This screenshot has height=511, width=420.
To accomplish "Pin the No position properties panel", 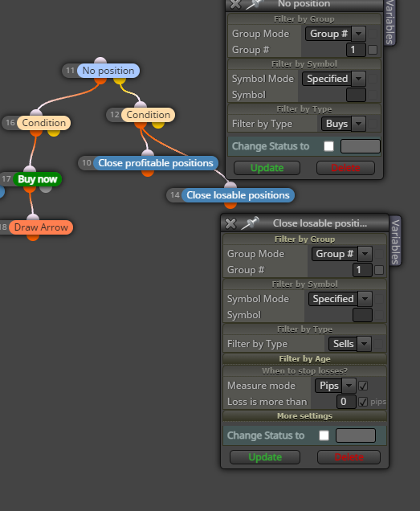I will coord(255,4).
